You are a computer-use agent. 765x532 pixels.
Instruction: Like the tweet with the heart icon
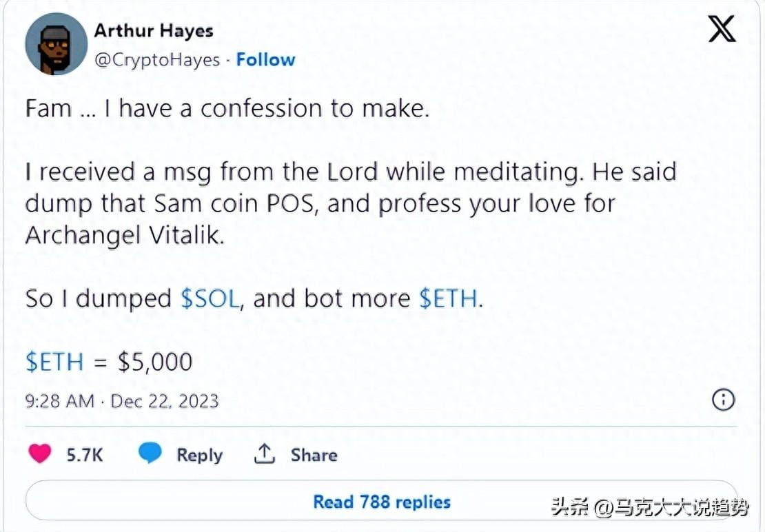point(40,454)
